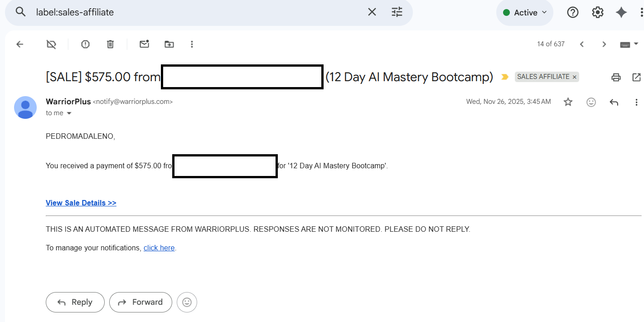Viewport: 644px width, 322px height.
Task: Click the search field with label:sales-affiliate
Action: pos(195,12)
